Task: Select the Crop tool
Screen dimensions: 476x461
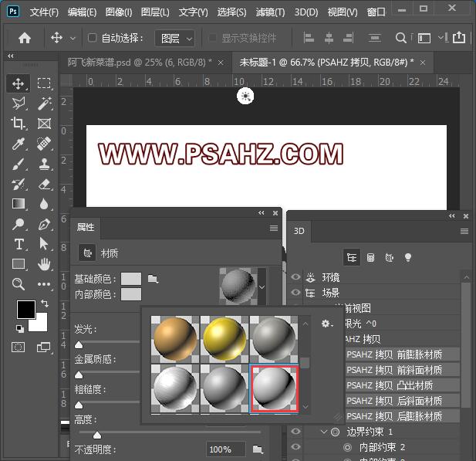Action: click(19, 124)
